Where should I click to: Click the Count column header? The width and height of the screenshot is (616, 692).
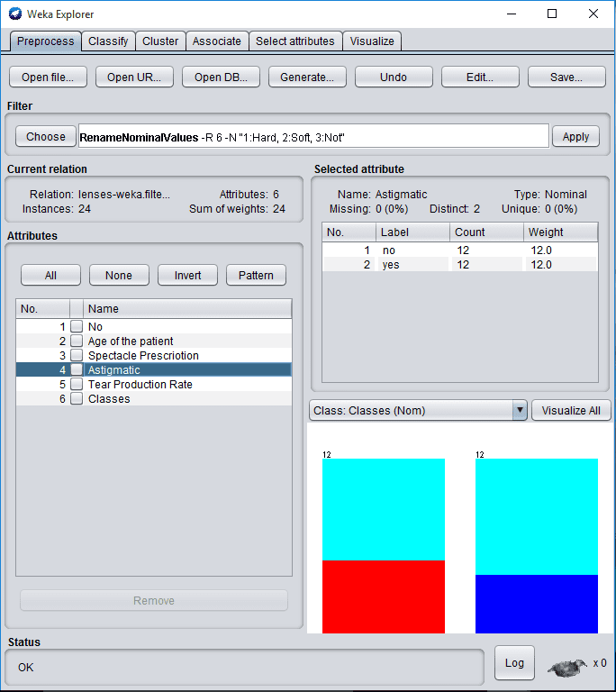pos(486,232)
